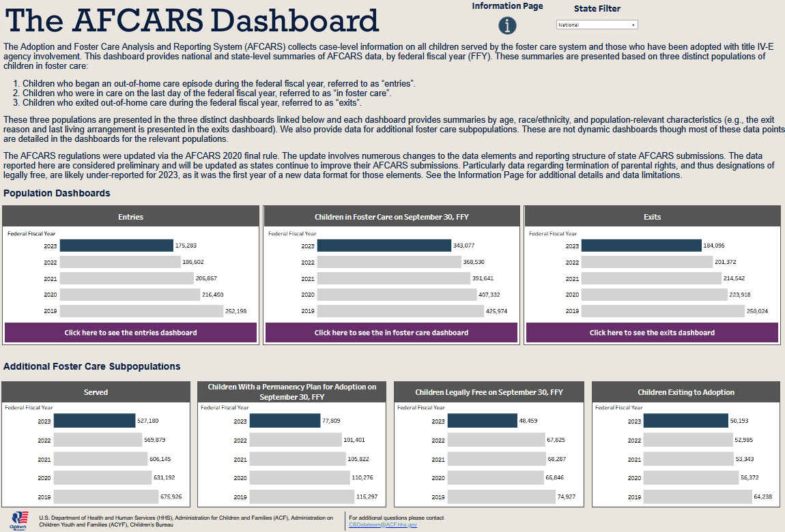Click the Entries panel header
This screenshot has width=785, height=532.
(x=130, y=217)
